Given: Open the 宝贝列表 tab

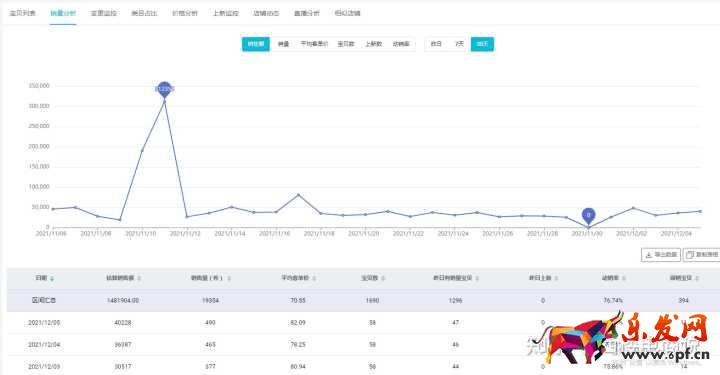Looking at the screenshot, I should coord(22,13).
